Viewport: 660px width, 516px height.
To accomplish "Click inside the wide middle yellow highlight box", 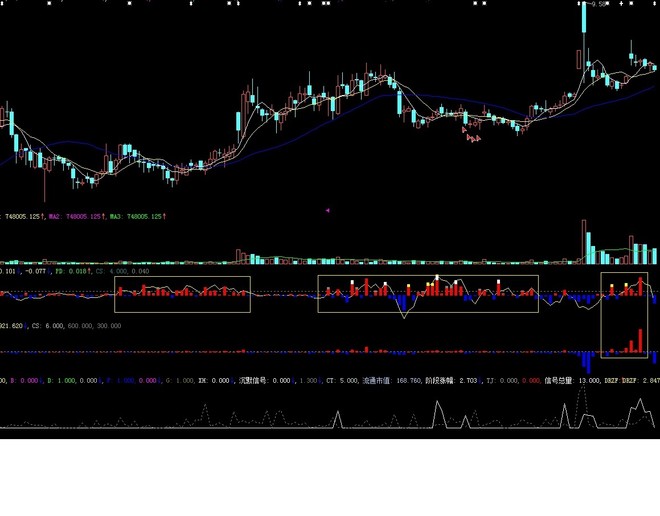I will coord(428,294).
